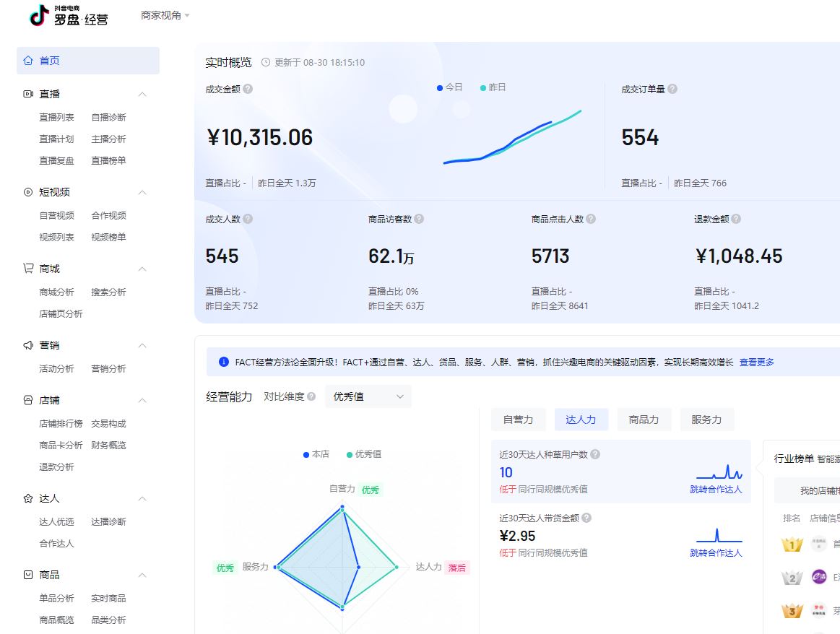Collapse the 达人 sidebar section
Screen dimensions: 840x634
142,498
